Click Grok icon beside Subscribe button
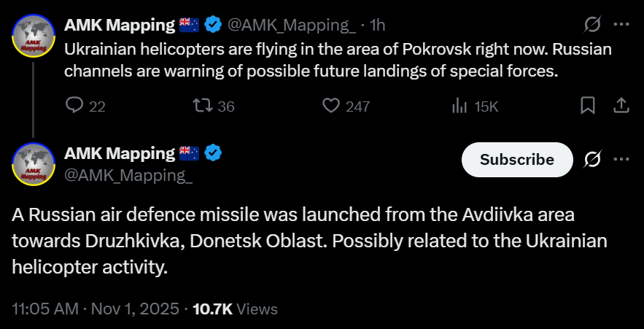644x329 pixels. [593, 159]
